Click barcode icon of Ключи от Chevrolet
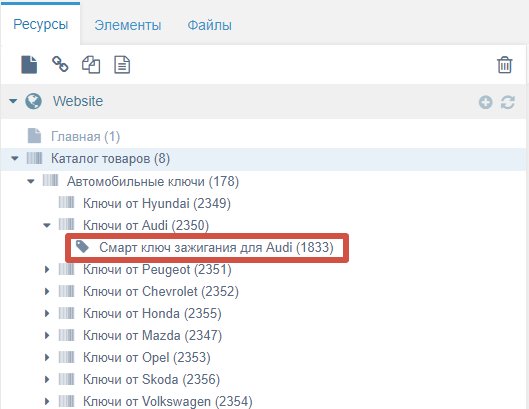Screen dimensions: 529x409 click(x=66, y=291)
